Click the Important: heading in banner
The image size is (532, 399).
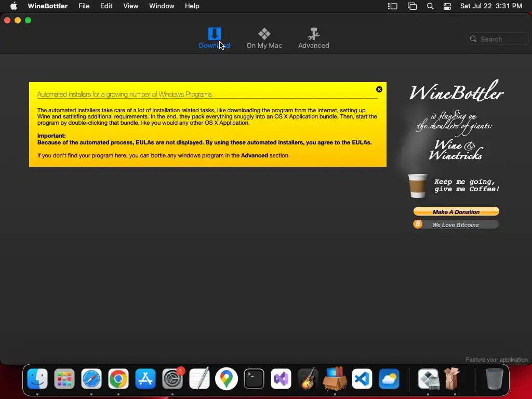pos(51,136)
